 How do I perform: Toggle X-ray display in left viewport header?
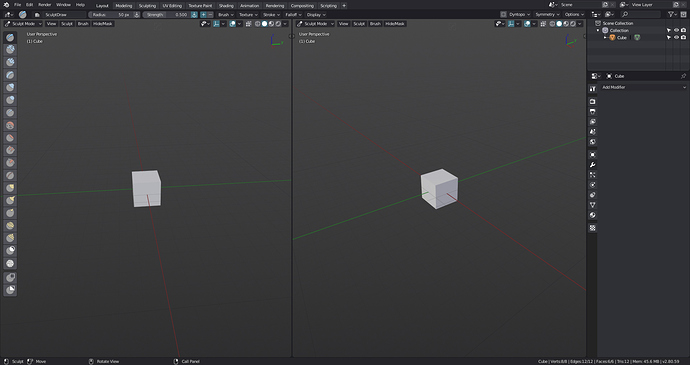tap(249, 24)
